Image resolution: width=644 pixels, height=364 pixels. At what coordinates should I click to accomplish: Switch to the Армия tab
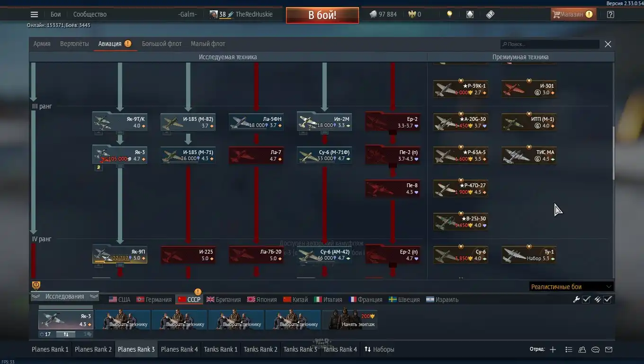[x=42, y=44]
